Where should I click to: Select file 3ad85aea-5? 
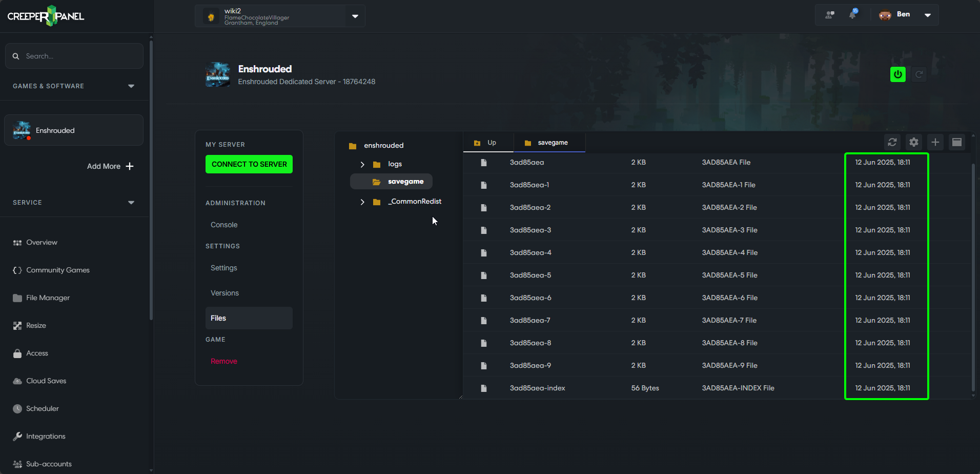tap(530, 275)
